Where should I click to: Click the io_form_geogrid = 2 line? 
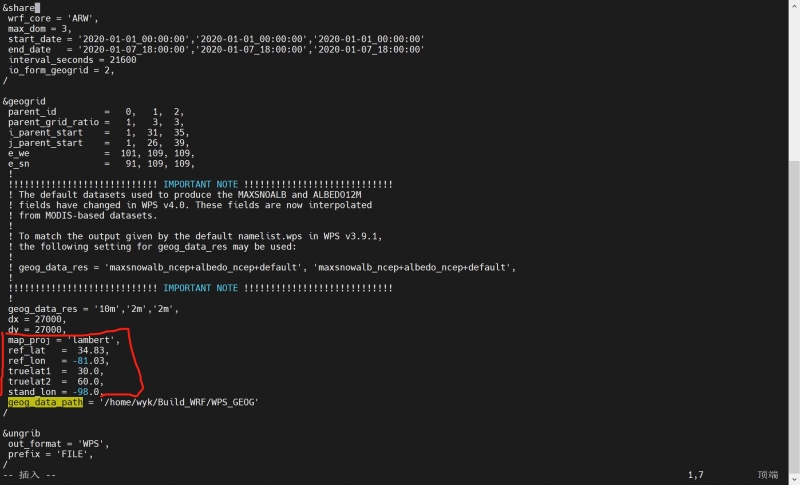[60, 70]
